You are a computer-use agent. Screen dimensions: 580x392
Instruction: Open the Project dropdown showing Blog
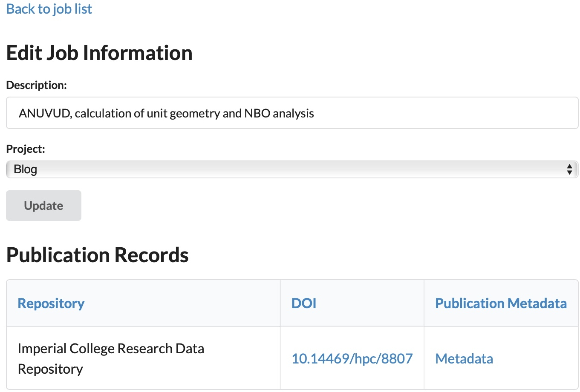pos(291,169)
